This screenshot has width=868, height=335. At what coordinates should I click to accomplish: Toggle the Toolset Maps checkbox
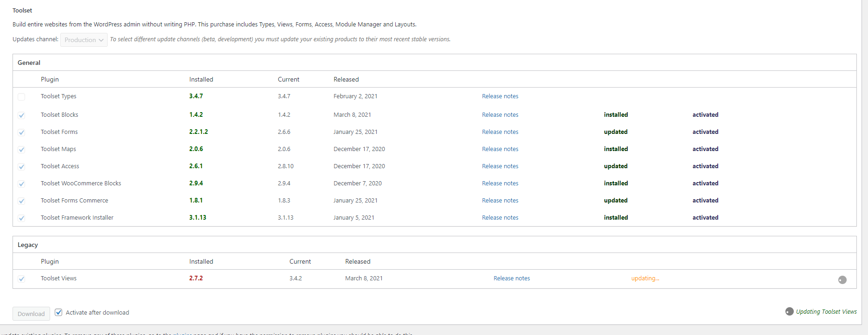click(21, 150)
